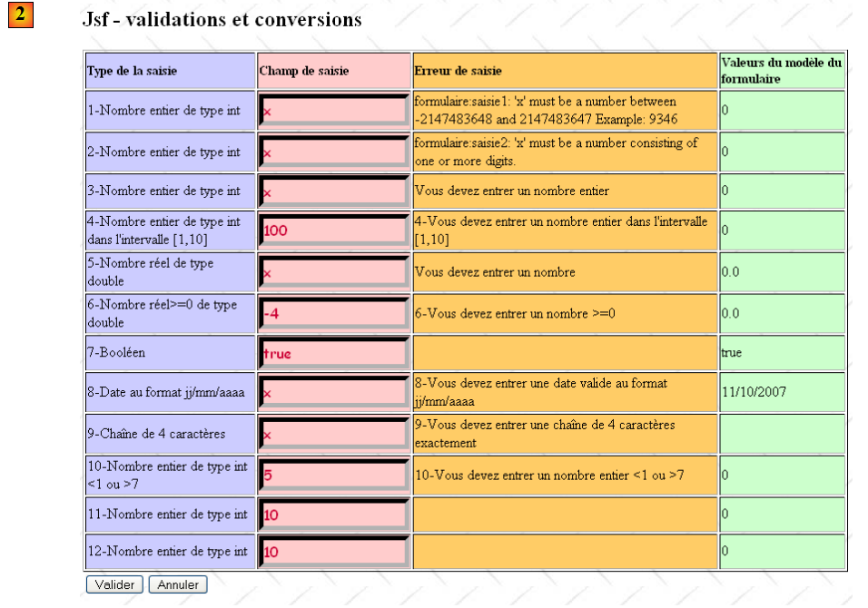Click the 'Jsf - validations et conversions' heading

click(222, 19)
